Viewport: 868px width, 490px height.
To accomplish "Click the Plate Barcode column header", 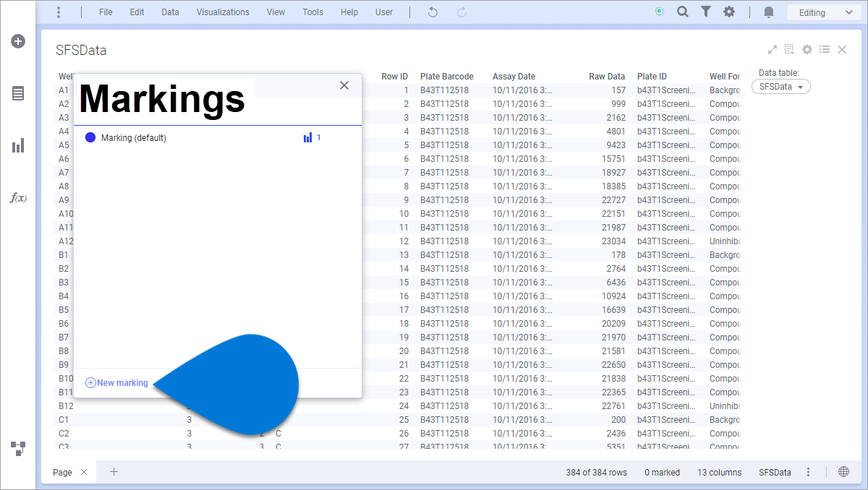I will [x=447, y=77].
